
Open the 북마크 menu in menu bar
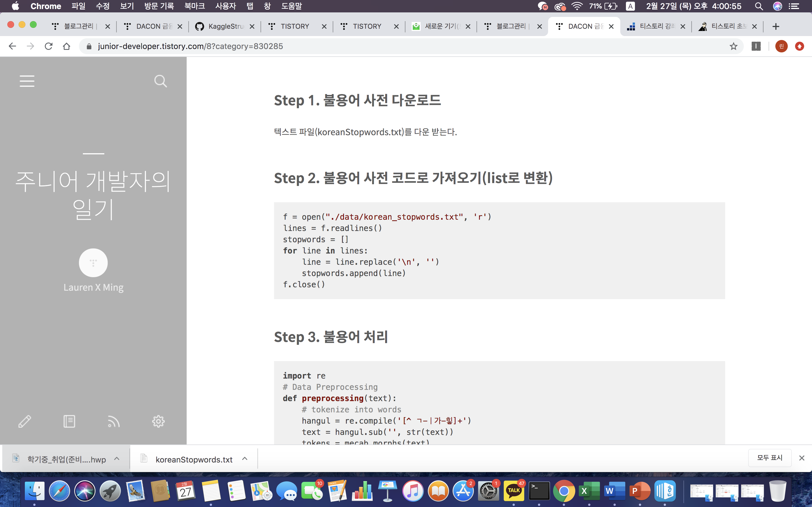click(x=194, y=6)
